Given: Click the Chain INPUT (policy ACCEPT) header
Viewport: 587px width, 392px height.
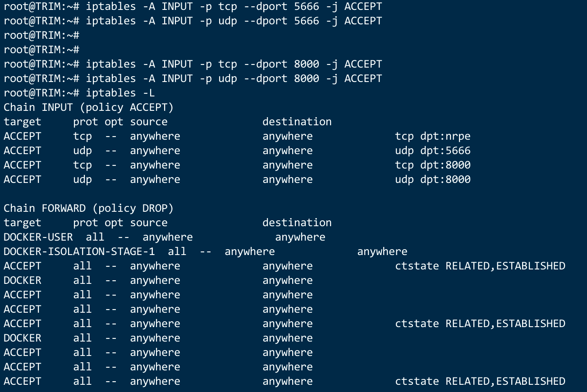Looking at the screenshot, I should point(89,108).
